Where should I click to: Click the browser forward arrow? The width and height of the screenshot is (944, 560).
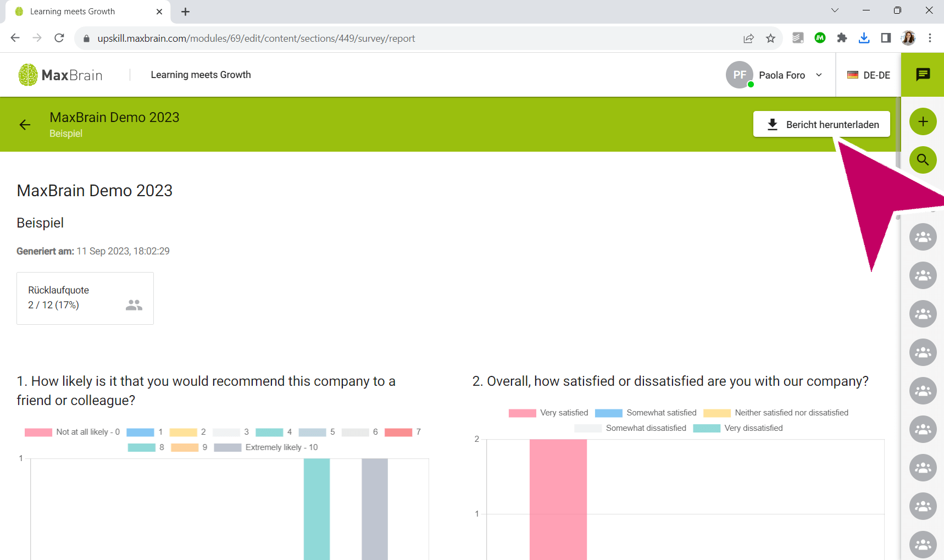click(37, 38)
